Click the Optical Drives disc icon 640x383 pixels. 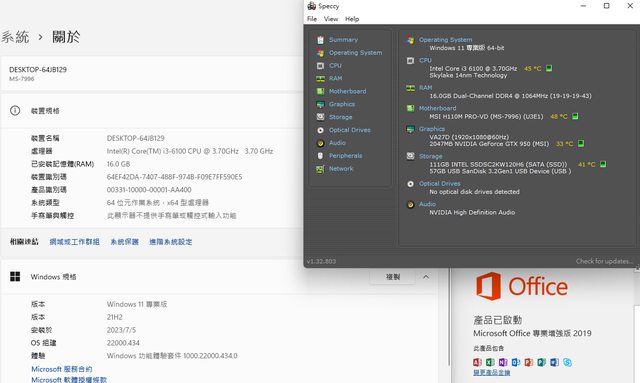coord(320,130)
